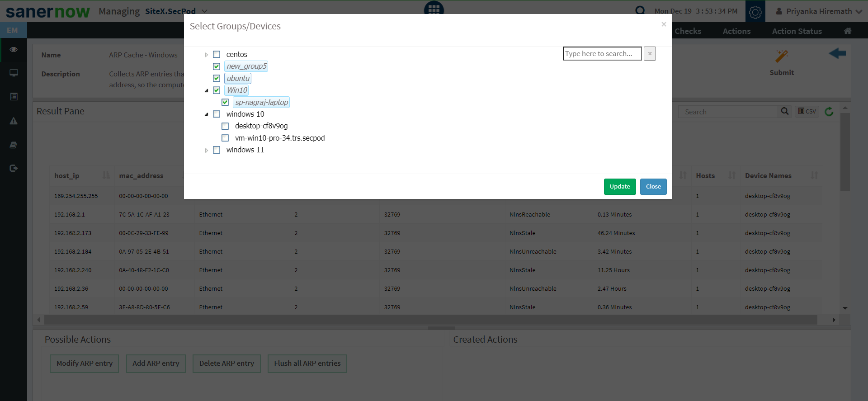Expand the centos tree node
Image resolution: width=868 pixels, height=401 pixels.
pyautogui.click(x=207, y=55)
